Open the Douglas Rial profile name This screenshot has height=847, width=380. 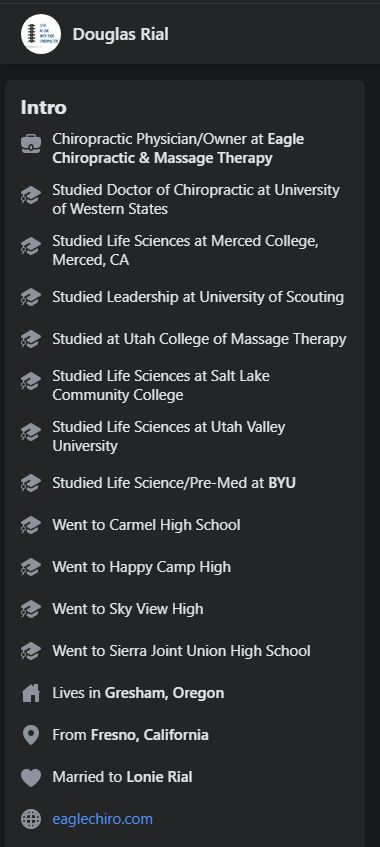121,34
